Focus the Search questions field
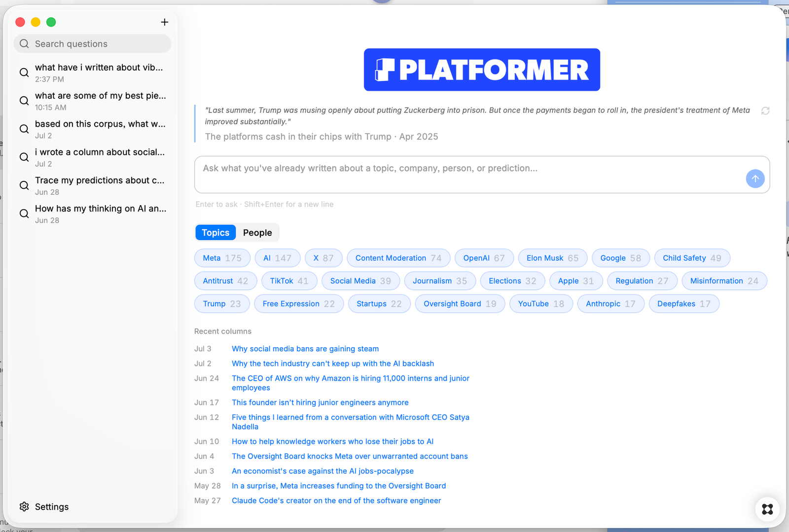 tap(92, 44)
